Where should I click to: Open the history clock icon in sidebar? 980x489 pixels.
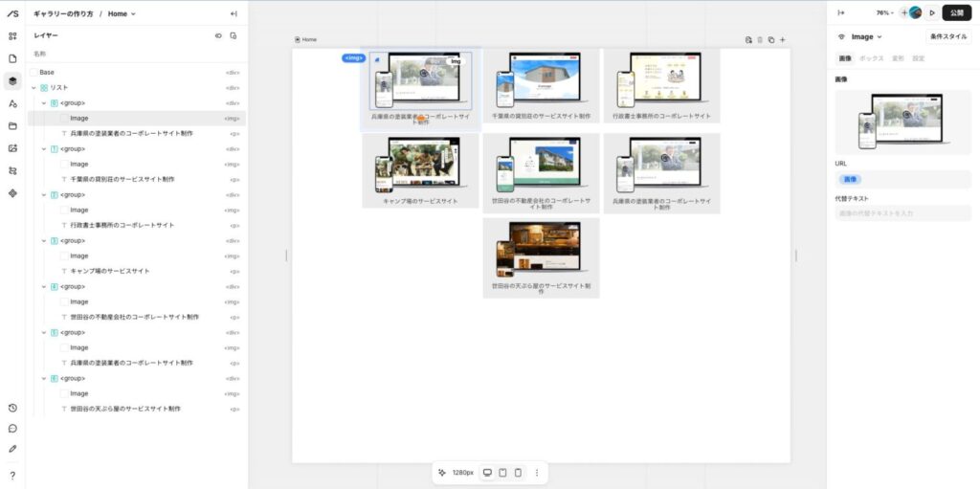[12, 408]
